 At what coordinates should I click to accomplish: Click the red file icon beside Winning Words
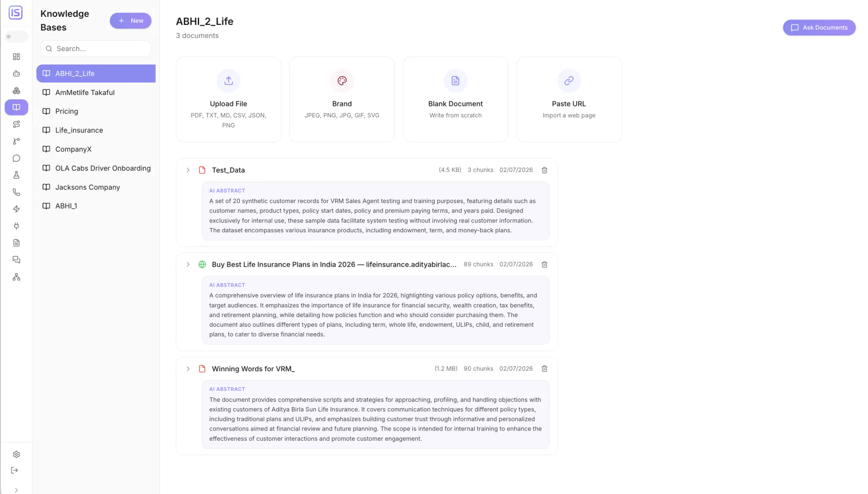202,369
